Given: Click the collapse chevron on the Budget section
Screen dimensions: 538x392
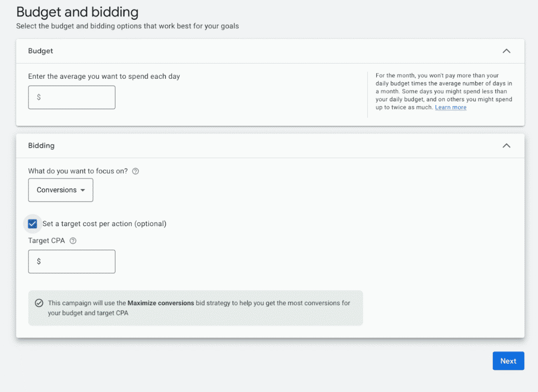Looking at the screenshot, I should pyautogui.click(x=506, y=51).
